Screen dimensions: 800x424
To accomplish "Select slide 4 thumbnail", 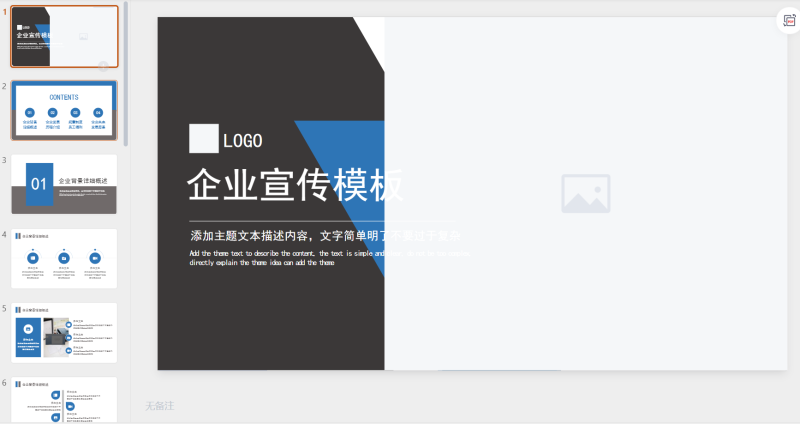I will [x=64, y=259].
